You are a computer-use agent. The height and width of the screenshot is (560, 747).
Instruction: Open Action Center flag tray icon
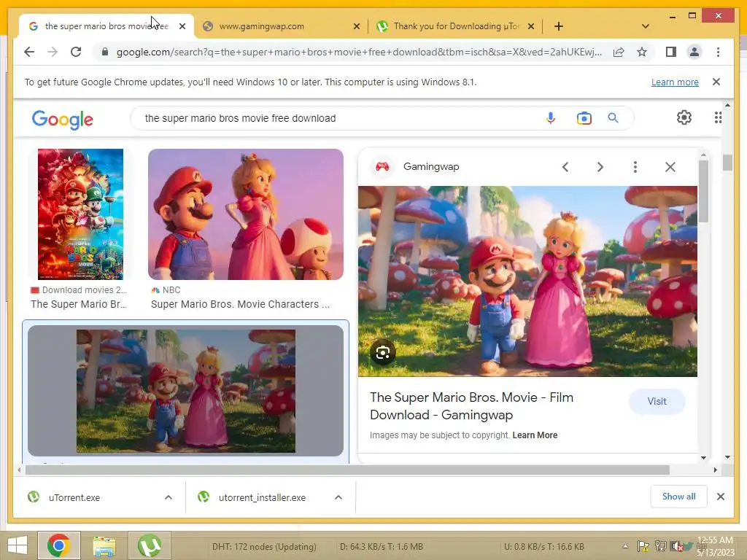(x=643, y=547)
